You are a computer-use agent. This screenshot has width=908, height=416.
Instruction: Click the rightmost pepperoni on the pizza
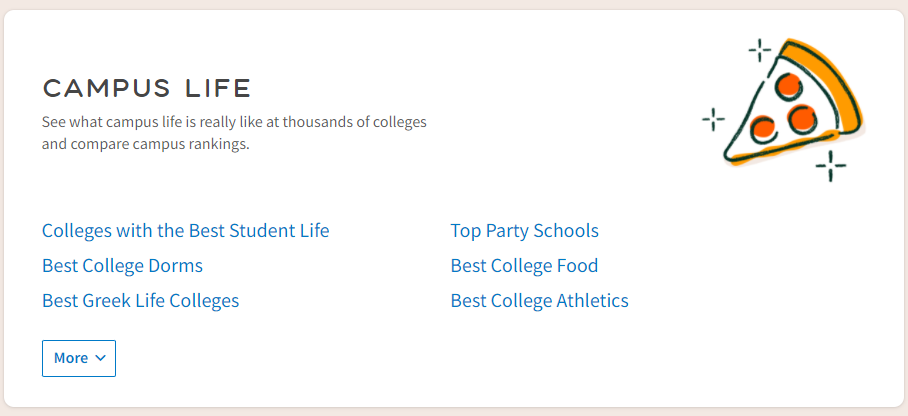802,119
